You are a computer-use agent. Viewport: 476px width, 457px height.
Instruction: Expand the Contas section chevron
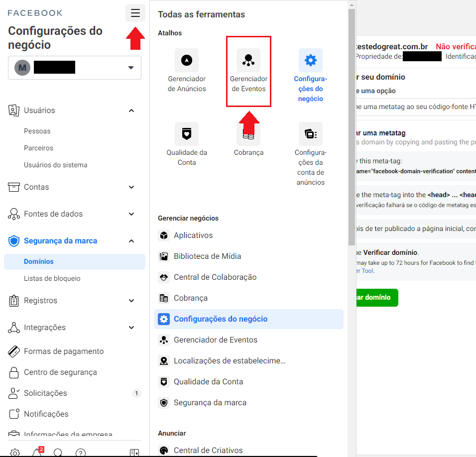pyautogui.click(x=131, y=187)
